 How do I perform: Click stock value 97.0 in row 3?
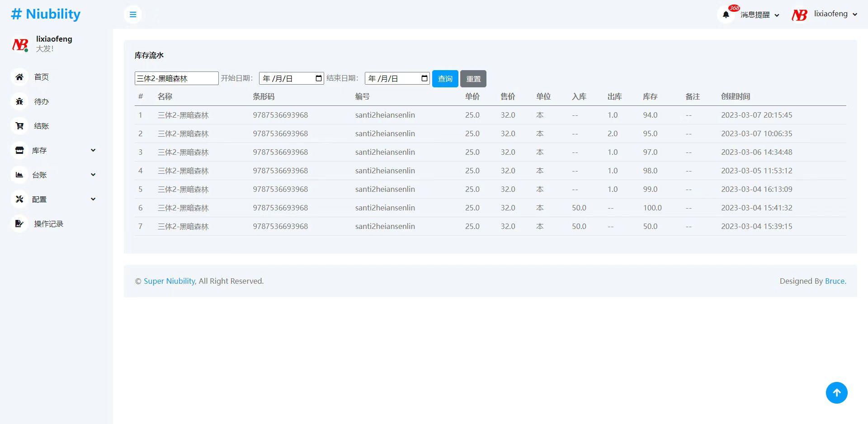tap(650, 152)
